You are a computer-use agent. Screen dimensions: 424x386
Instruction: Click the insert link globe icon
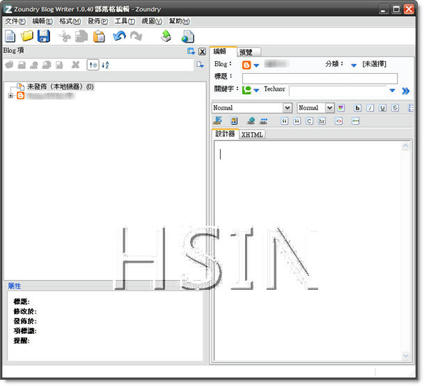click(x=251, y=121)
